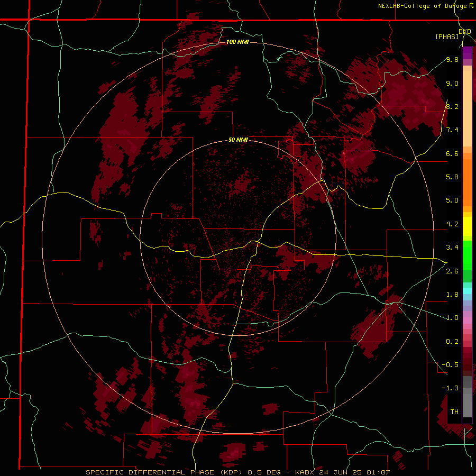Pick the bright green band on the color bar
Image resolution: width=476 pixels, height=476 pixels.
pos(467,255)
